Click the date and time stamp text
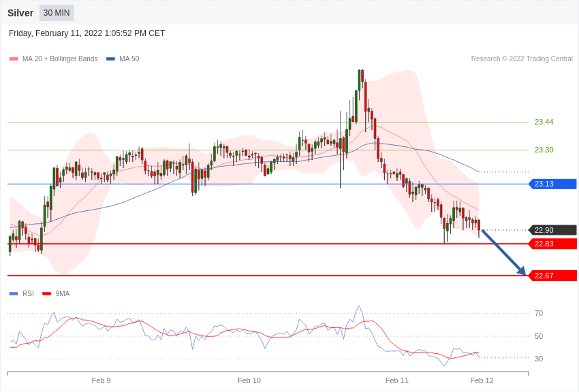Viewport: 579px width, 392px height. point(87,33)
